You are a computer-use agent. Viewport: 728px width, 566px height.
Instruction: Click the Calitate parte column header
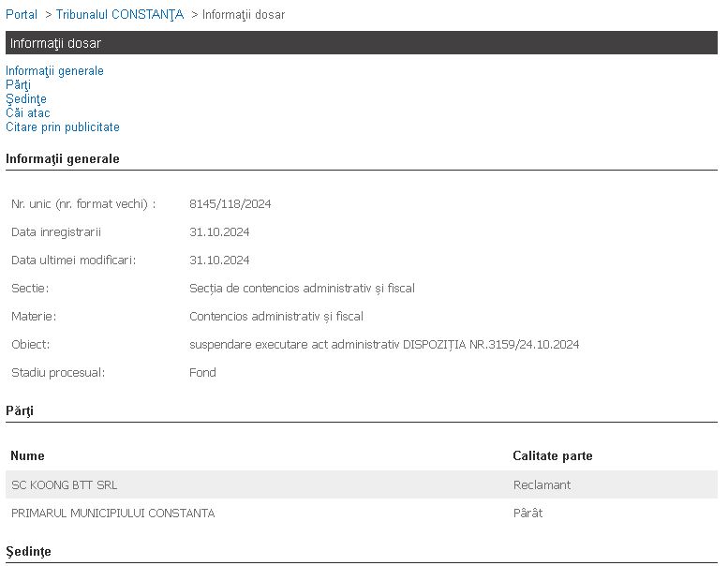(x=553, y=455)
